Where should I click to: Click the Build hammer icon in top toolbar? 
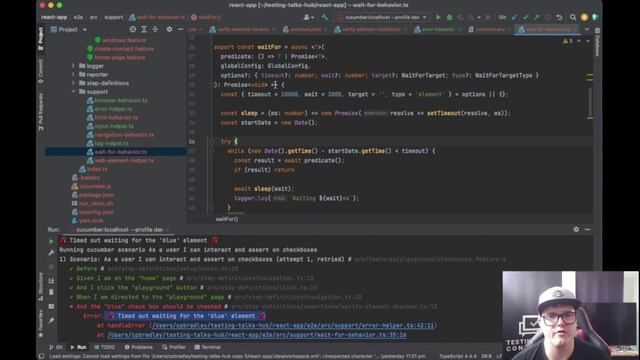pyautogui.click(x=324, y=17)
